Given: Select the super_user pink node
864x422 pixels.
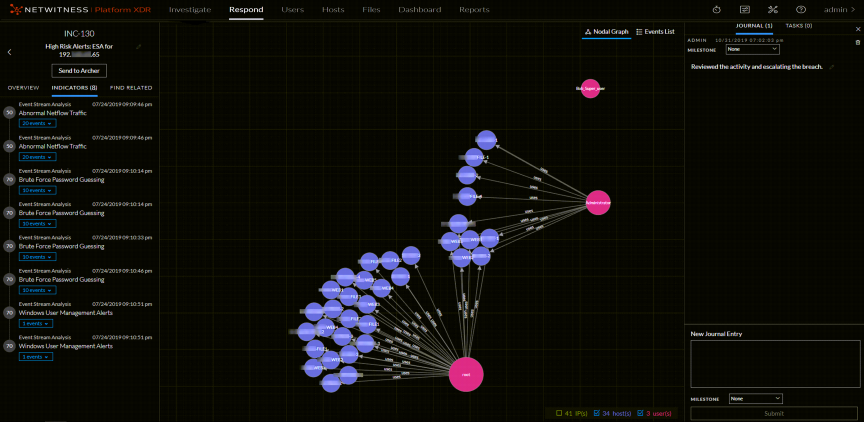Looking at the screenshot, I should [x=590, y=88].
